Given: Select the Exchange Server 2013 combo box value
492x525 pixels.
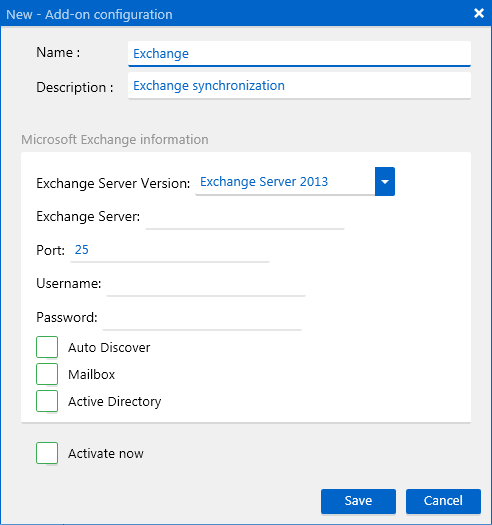Looking at the screenshot, I should [285, 181].
